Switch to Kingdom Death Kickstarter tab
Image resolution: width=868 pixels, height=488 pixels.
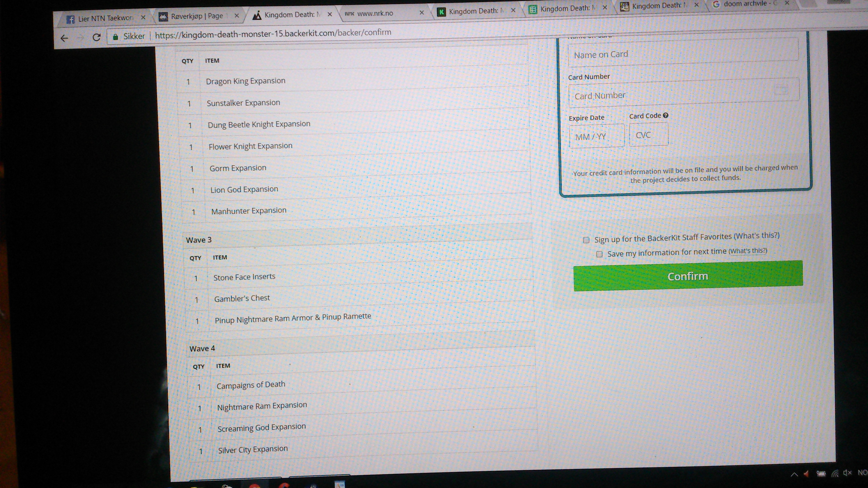pos(477,11)
